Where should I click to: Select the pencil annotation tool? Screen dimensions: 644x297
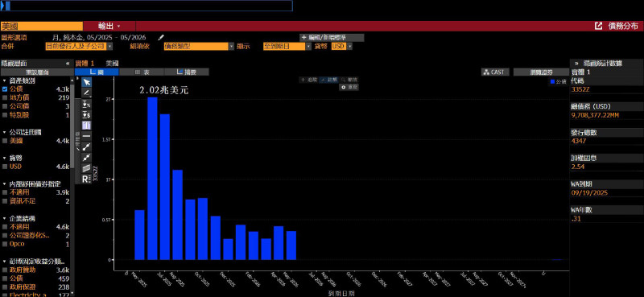(x=87, y=93)
